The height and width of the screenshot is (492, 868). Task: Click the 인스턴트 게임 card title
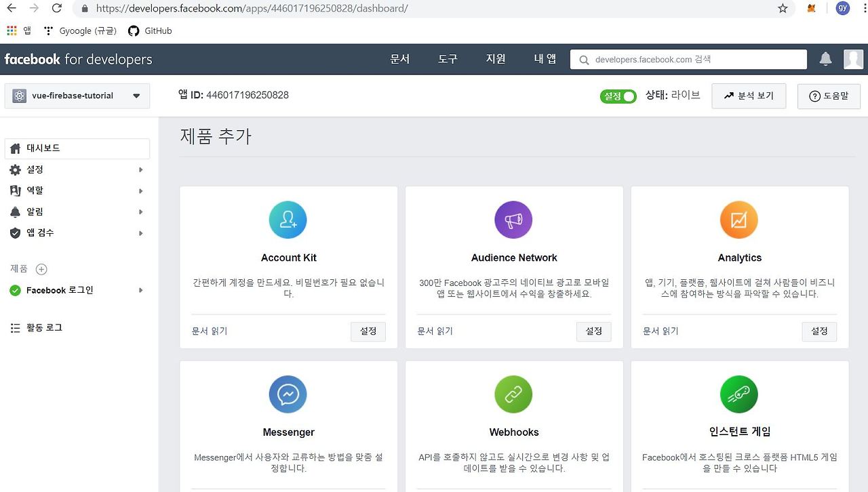[740, 432]
